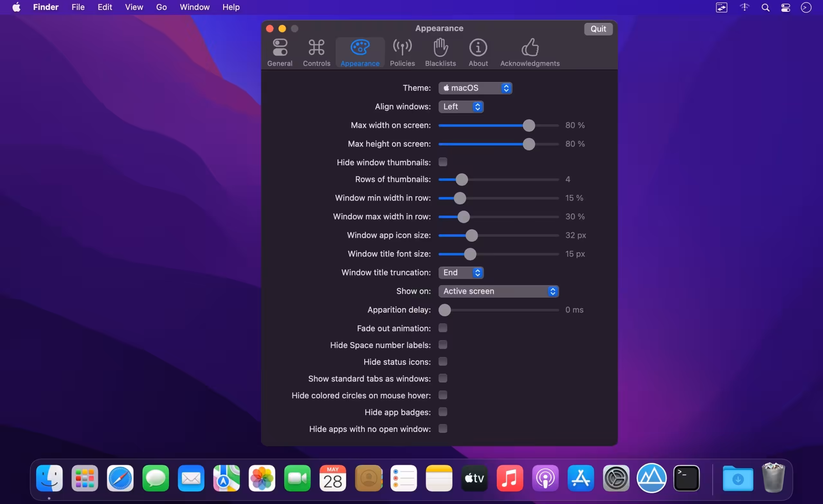
Task: Open Notes from the Dock
Action: 439,478
